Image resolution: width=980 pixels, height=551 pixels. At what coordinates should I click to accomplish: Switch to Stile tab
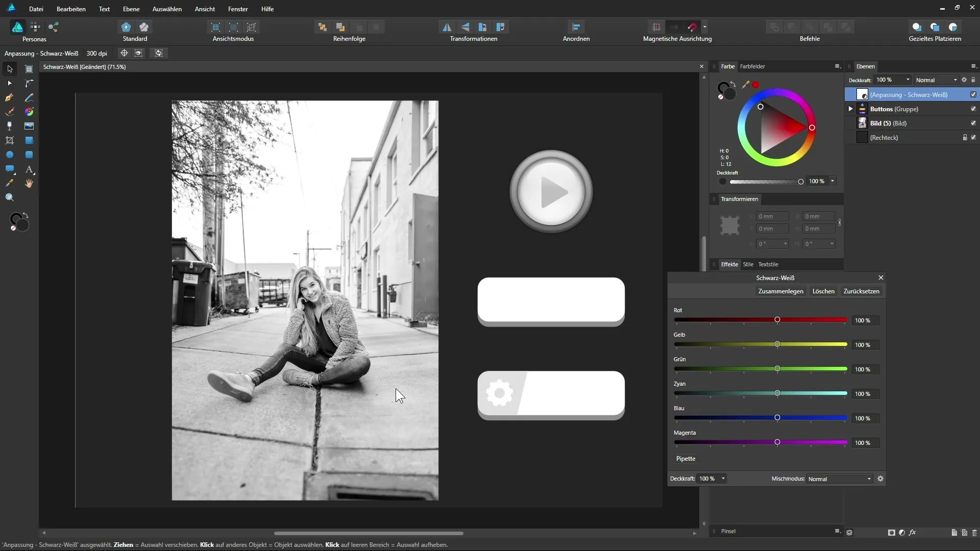(x=748, y=264)
